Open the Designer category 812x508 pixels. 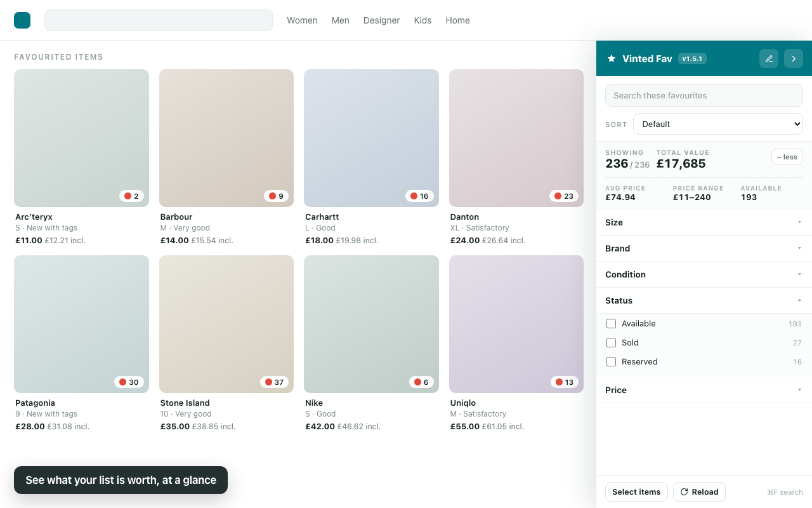pyautogui.click(x=382, y=20)
